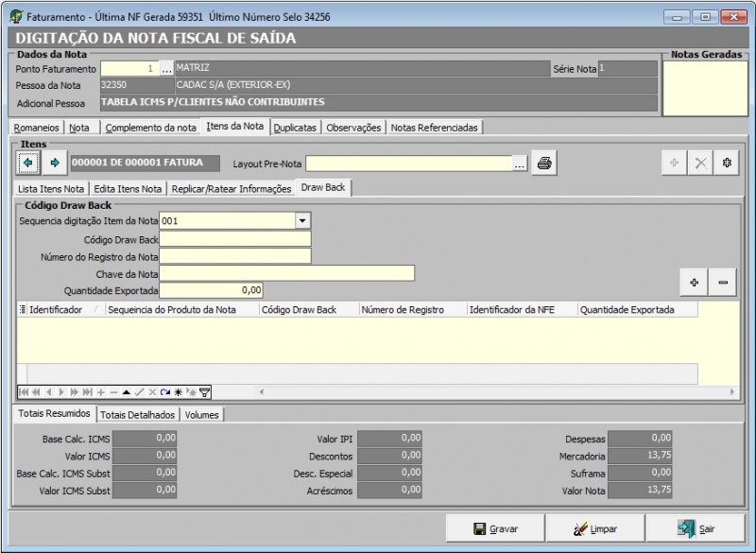Go to next item with right arrow
Screen dimensions: 756x553
pos(54,163)
